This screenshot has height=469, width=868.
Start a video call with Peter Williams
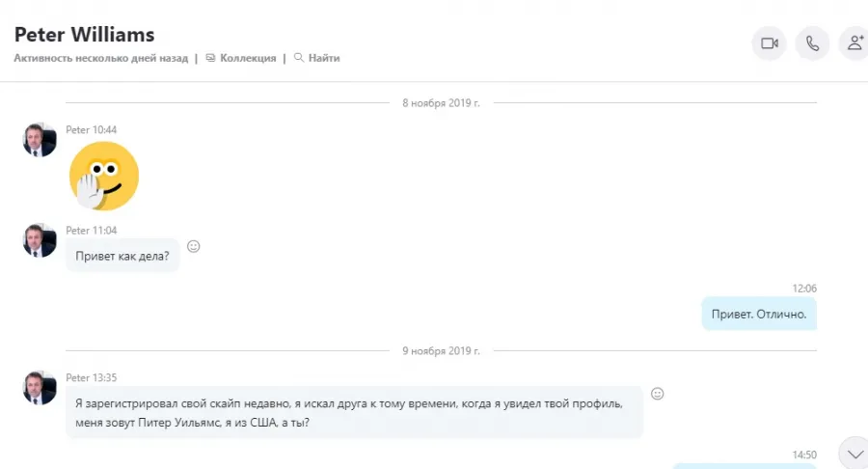[769, 43]
